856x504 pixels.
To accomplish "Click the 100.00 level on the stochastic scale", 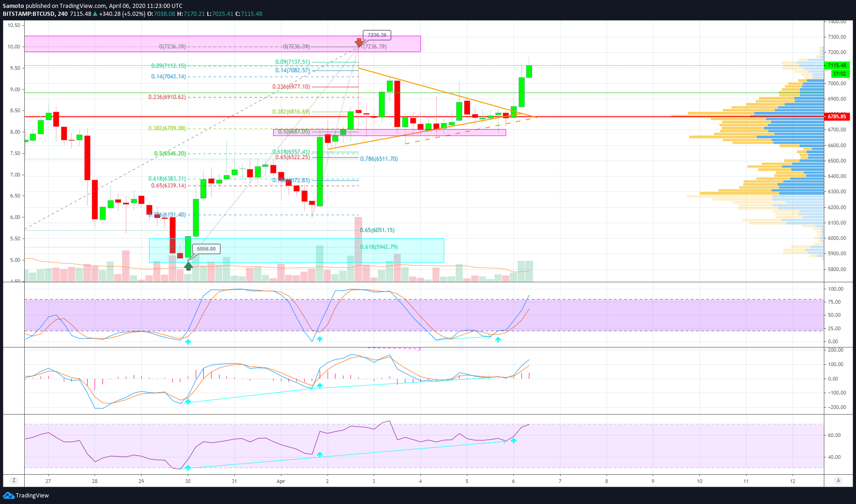I will [835, 289].
